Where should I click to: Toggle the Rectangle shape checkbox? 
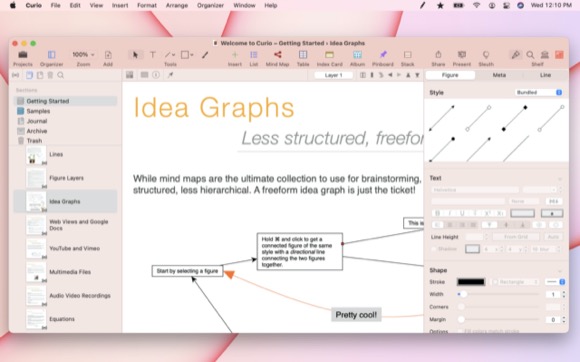pos(495,282)
